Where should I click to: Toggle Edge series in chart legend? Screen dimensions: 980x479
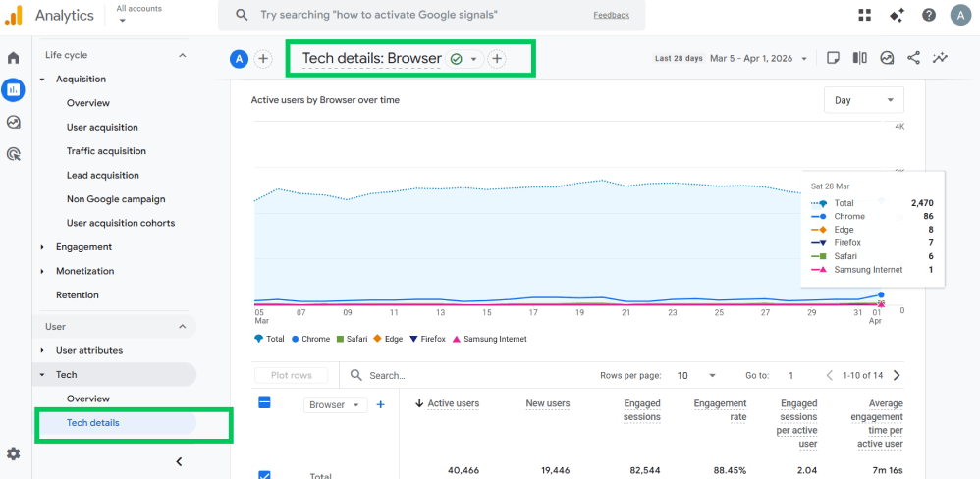coord(387,339)
